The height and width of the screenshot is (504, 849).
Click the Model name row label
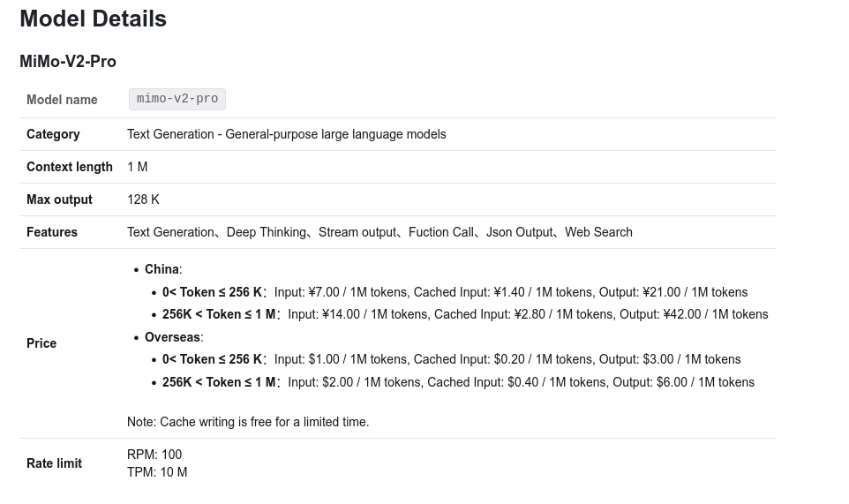pos(62,100)
